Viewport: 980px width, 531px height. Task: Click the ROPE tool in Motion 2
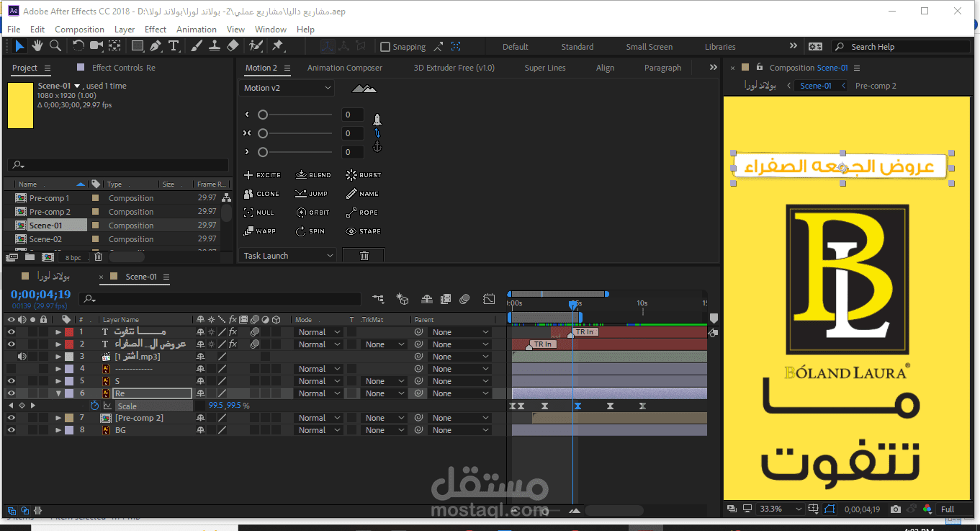[x=361, y=213]
